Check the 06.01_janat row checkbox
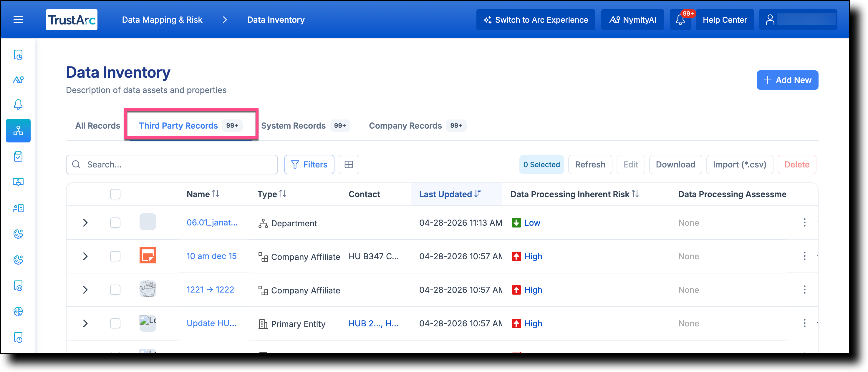868x372 pixels. (115, 222)
